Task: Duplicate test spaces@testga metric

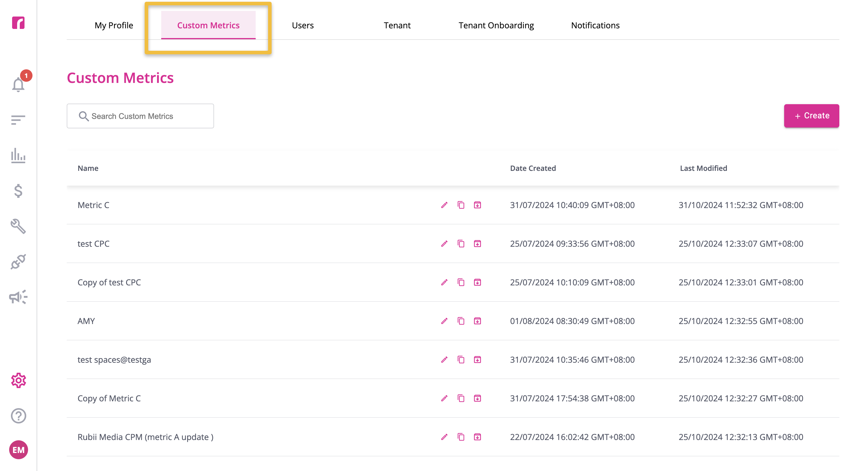Action: coord(461,360)
